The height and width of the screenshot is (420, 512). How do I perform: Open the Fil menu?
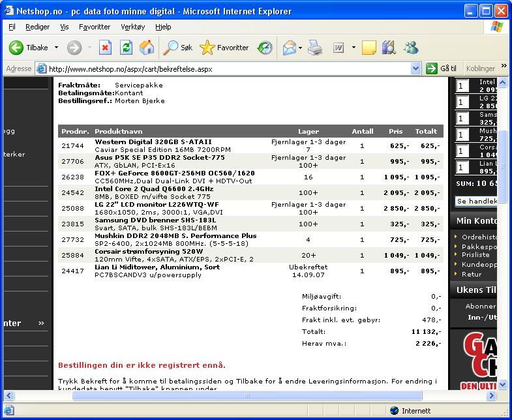tap(12, 27)
